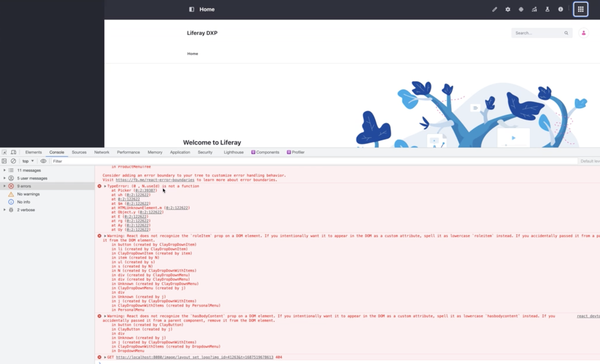The width and height of the screenshot is (600, 364).
Task: Select the 5 user messages row
Action: tap(47, 178)
